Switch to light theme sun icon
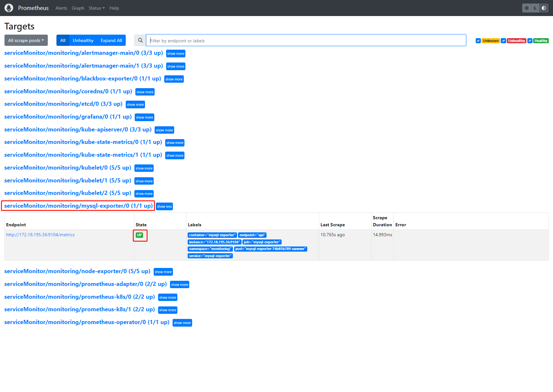 [527, 8]
